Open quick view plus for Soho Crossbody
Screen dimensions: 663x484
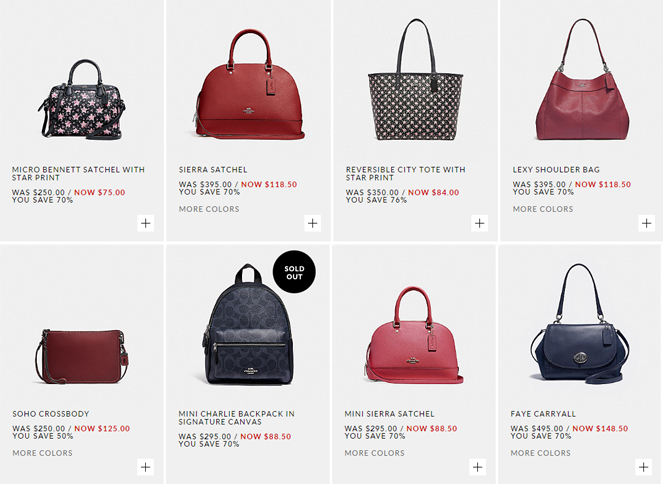click(145, 467)
